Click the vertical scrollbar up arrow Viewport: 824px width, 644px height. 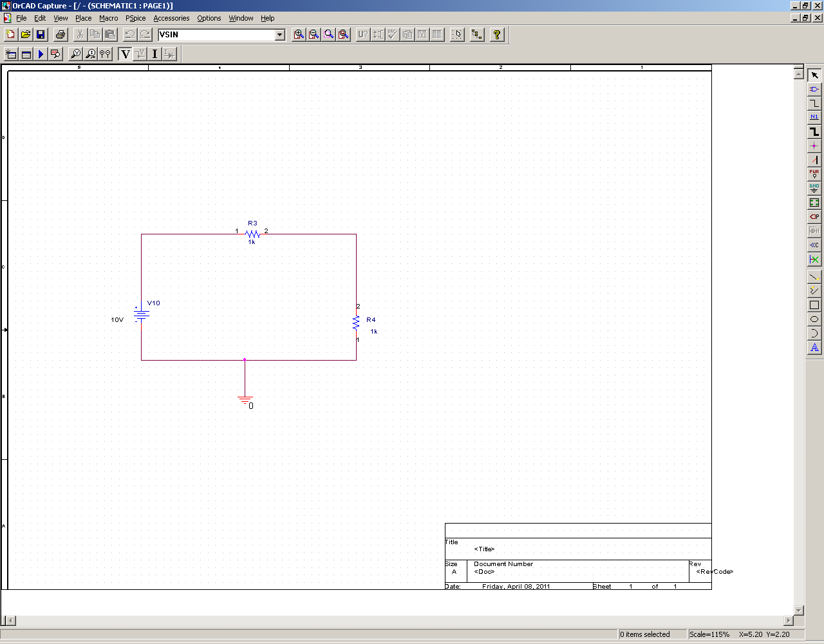pos(799,73)
